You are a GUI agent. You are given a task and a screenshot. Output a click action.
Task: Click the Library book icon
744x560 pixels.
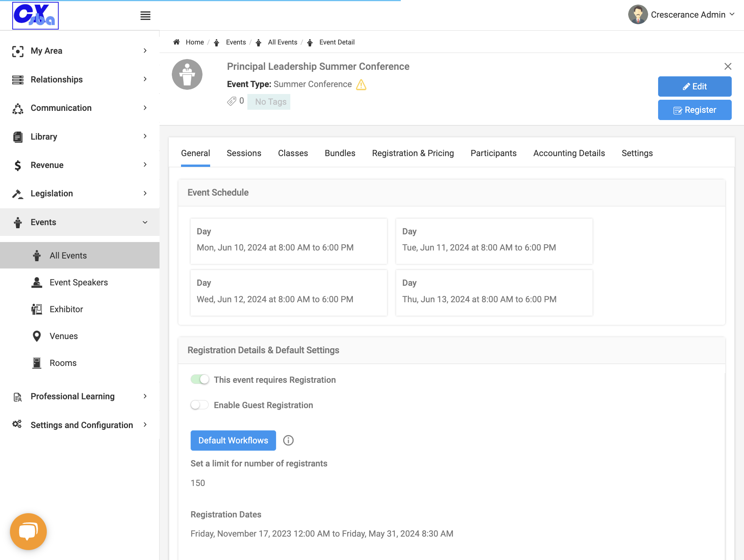18,137
